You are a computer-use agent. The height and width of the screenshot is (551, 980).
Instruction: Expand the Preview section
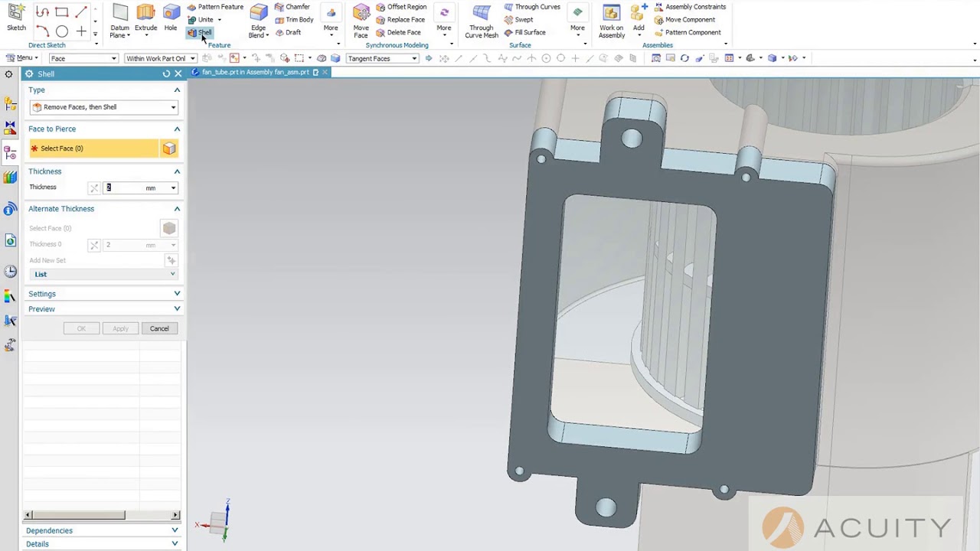tap(177, 309)
